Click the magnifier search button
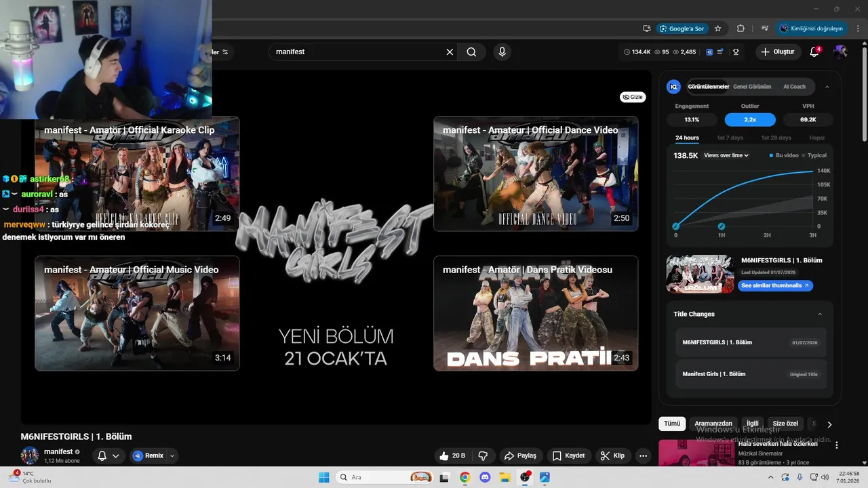Viewport: 868px width, 488px height. pyautogui.click(x=471, y=52)
